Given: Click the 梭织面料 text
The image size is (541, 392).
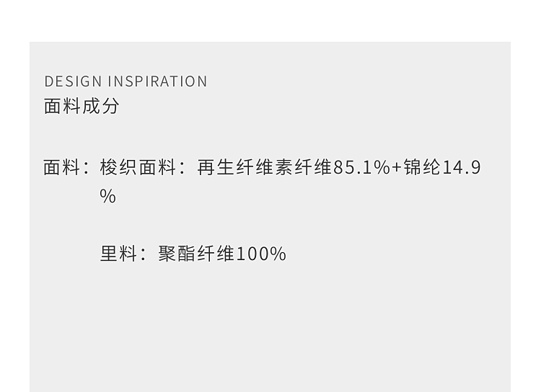Looking at the screenshot, I should [138, 168].
